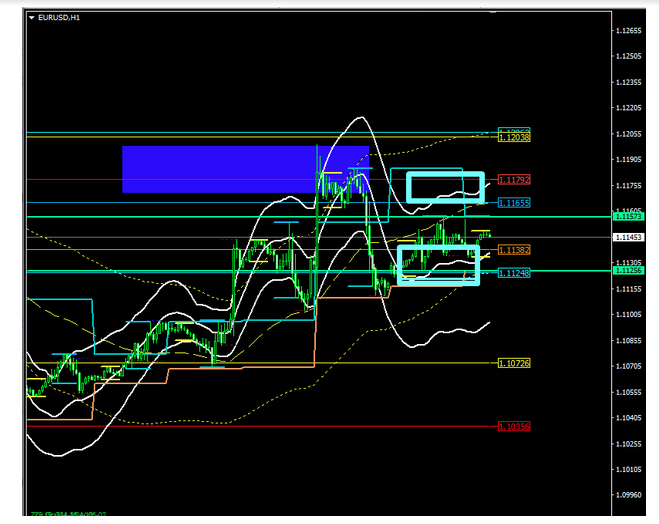Click the red 1.11792 price label

click(514, 180)
